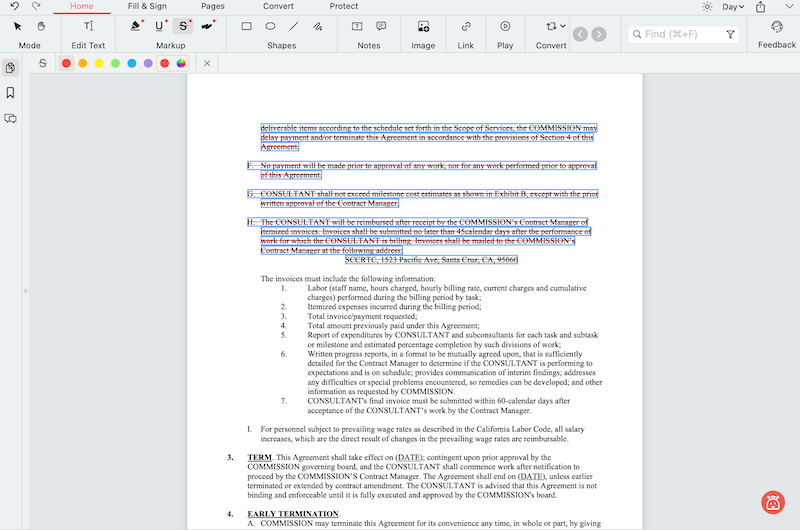The image size is (800, 530).
Task: Click the strikethrough style icon in color bar
Action: pyautogui.click(x=43, y=63)
